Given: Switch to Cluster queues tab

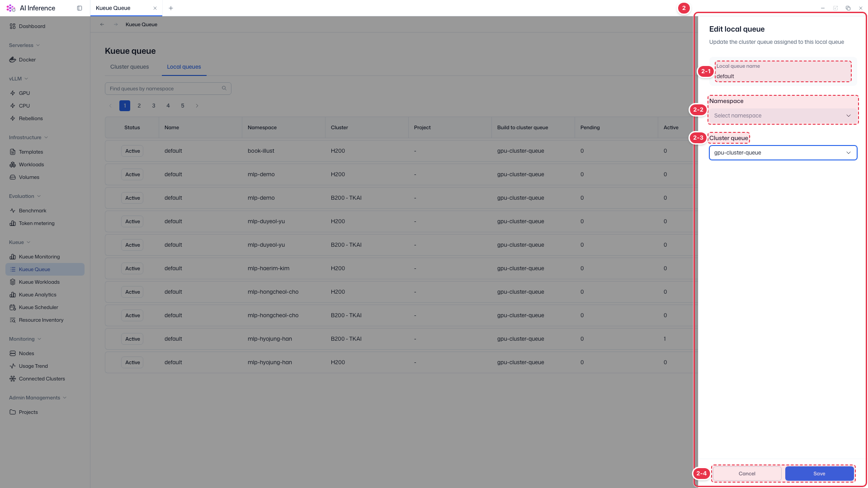Looking at the screenshot, I should (x=130, y=67).
